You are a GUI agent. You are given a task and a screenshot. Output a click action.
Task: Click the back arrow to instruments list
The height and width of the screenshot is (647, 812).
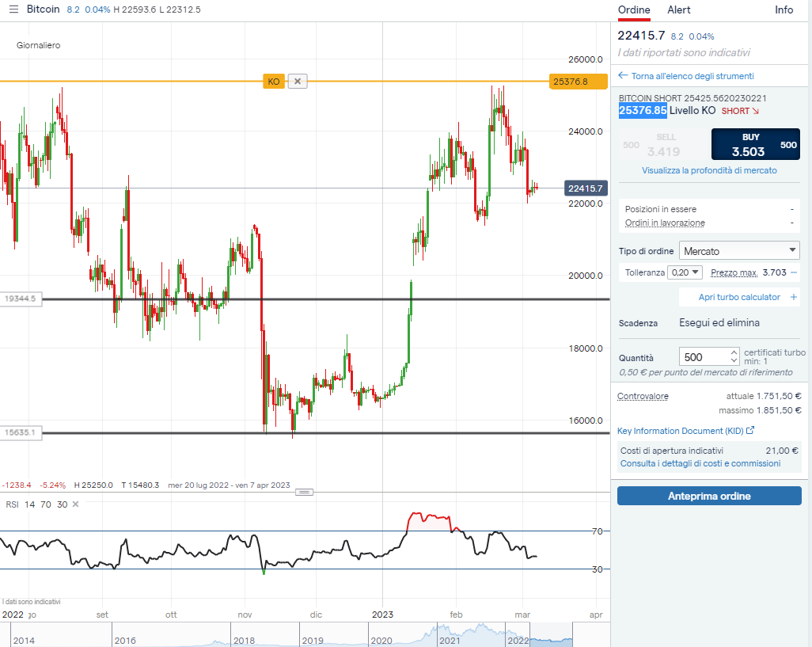pos(623,76)
